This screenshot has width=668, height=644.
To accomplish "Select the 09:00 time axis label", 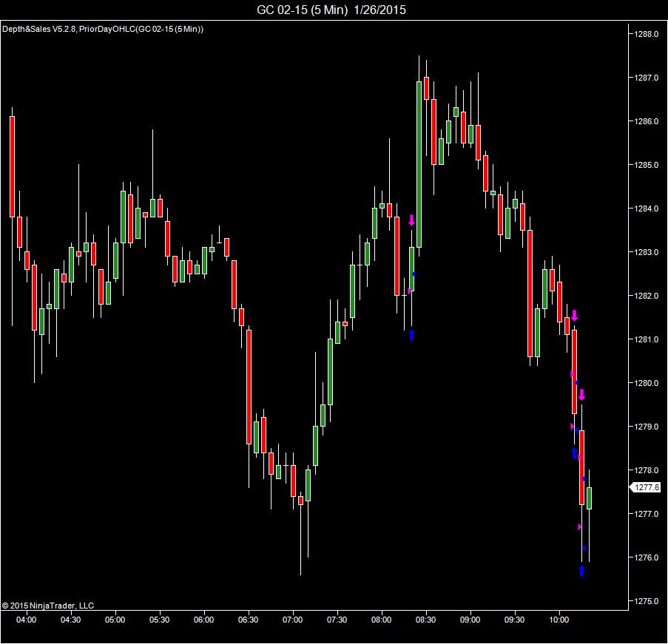I will click(x=470, y=620).
